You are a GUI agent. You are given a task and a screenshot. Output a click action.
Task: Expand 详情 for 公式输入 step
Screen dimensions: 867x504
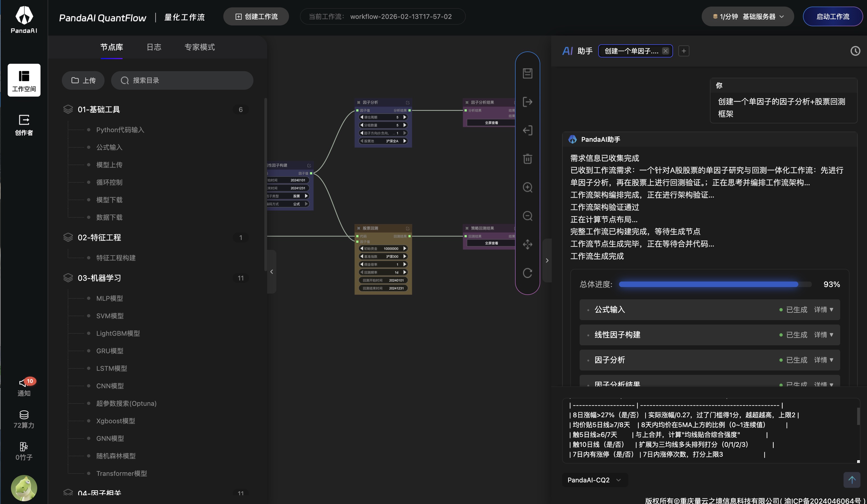coord(824,310)
